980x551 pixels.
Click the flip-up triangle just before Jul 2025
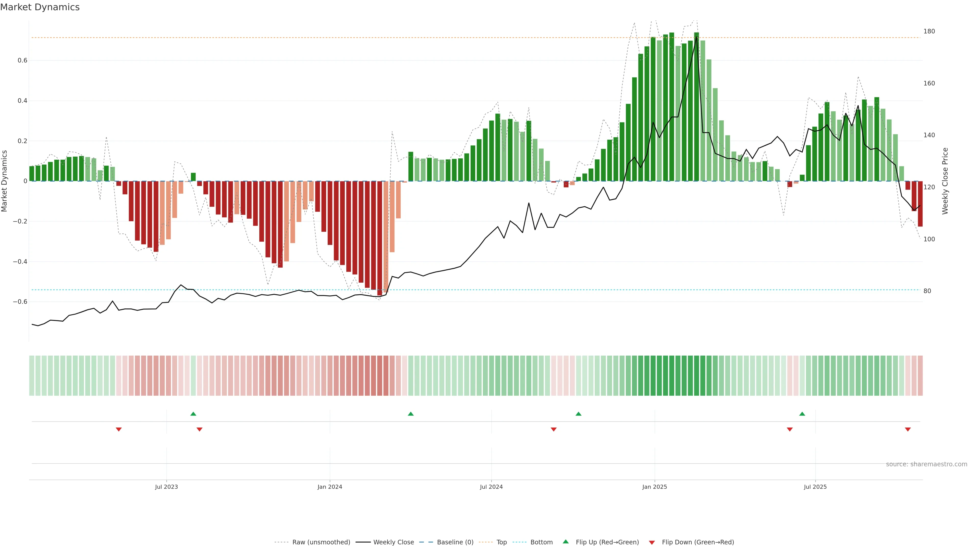802,414
